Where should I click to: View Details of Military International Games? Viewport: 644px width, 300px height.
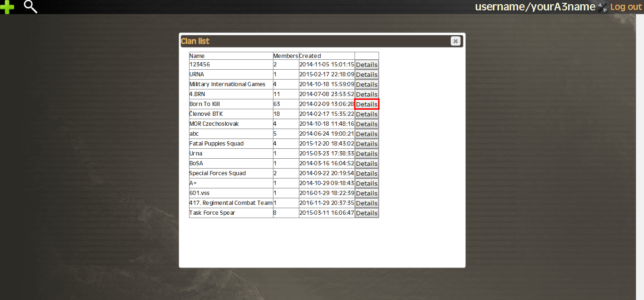click(x=366, y=84)
